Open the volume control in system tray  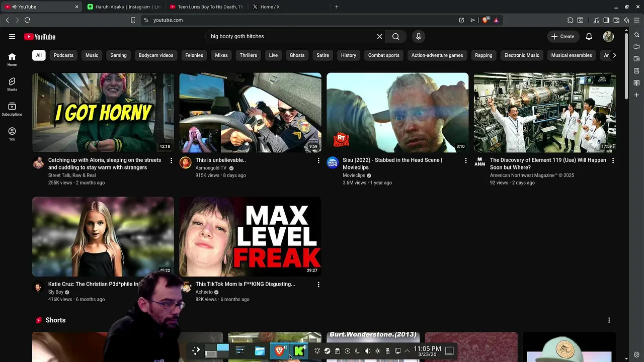point(367,351)
